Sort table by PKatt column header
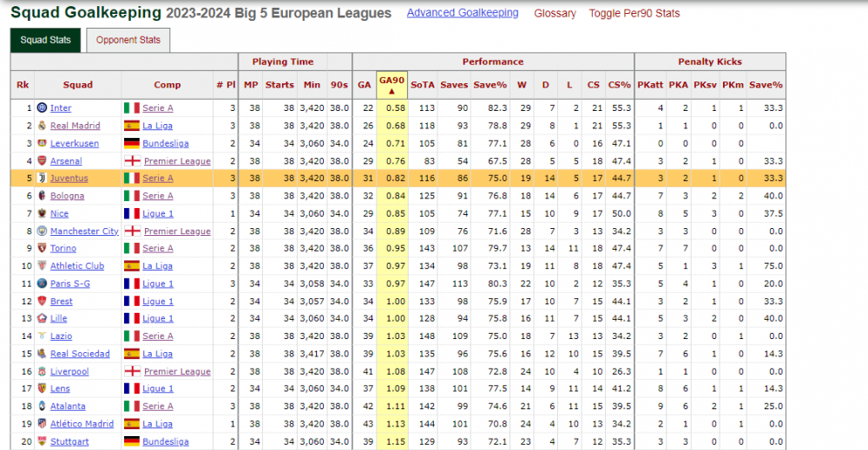The height and width of the screenshot is (450, 868). (650, 85)
